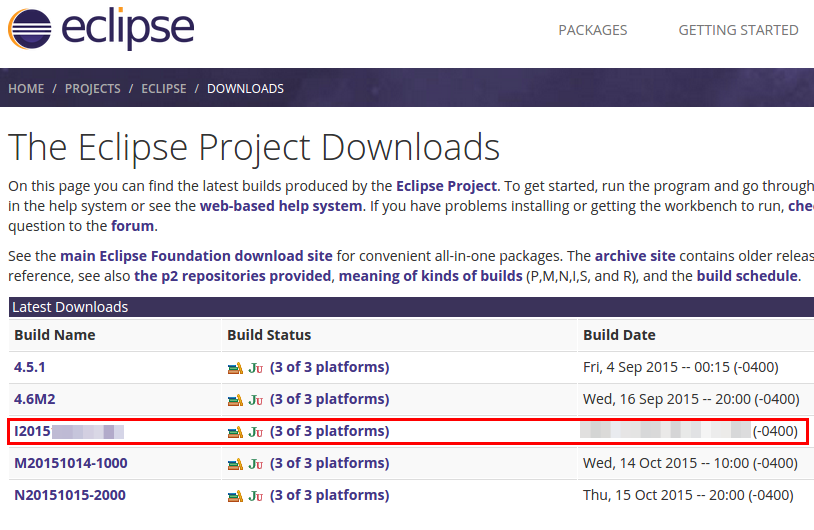Open the p2 repositories provided link
This screenshot has height=530, width=814.
(233, 276)
